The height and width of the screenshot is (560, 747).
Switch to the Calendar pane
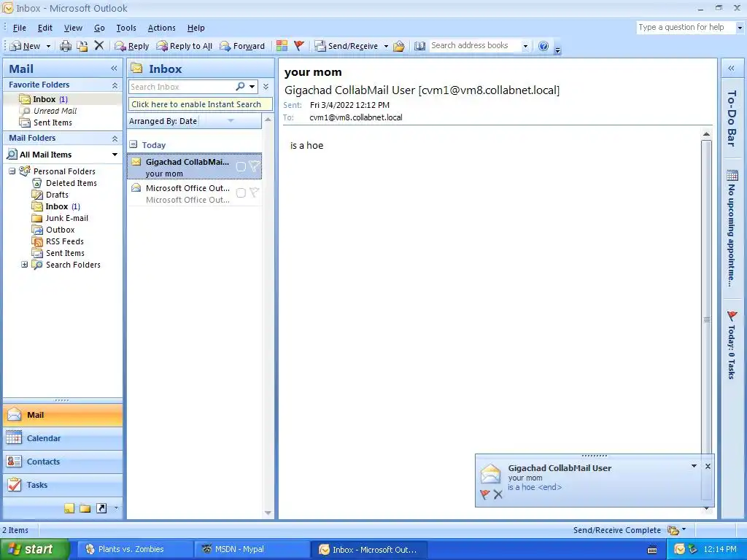(x=63, y=438)
